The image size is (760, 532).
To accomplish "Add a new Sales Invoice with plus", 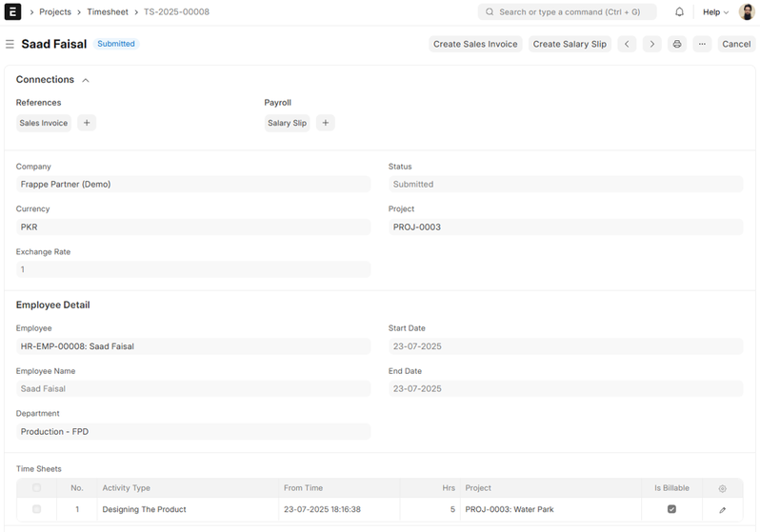I will point(86,123).
